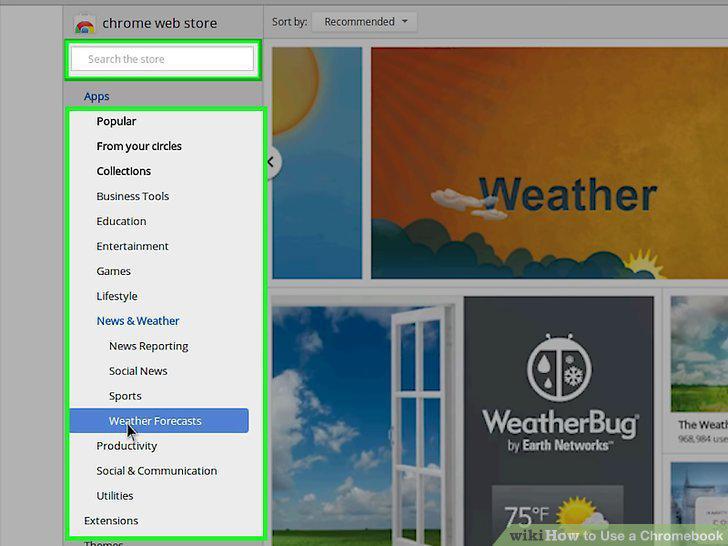Open the Apps section link
The image size is (728, 546).
pyautogui.click(x=97, y=96)
